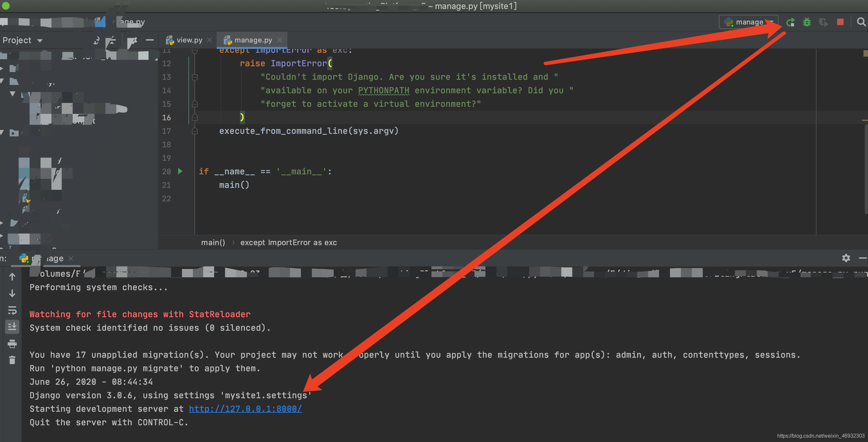This screenshot has width=868, height=442.
Task: Open Search Everywhere magnifier
Action: click(x=861, y=22)
